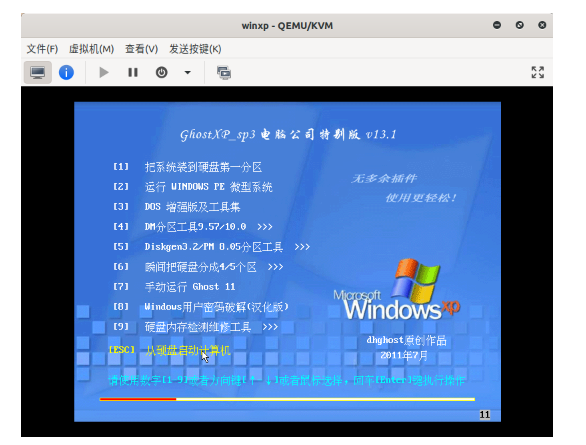This screenshot has height=445, width=586.
Task: Expand the shutdown options dropdown arrow
Action: coord(188,72)
